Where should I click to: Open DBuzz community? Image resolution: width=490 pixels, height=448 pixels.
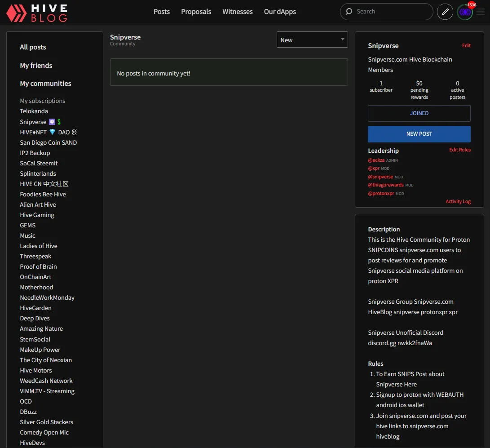(x=28, y=412)
